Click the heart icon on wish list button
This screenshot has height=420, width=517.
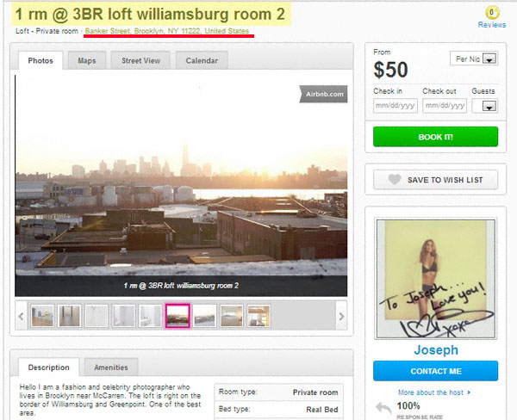click(394, 180)
